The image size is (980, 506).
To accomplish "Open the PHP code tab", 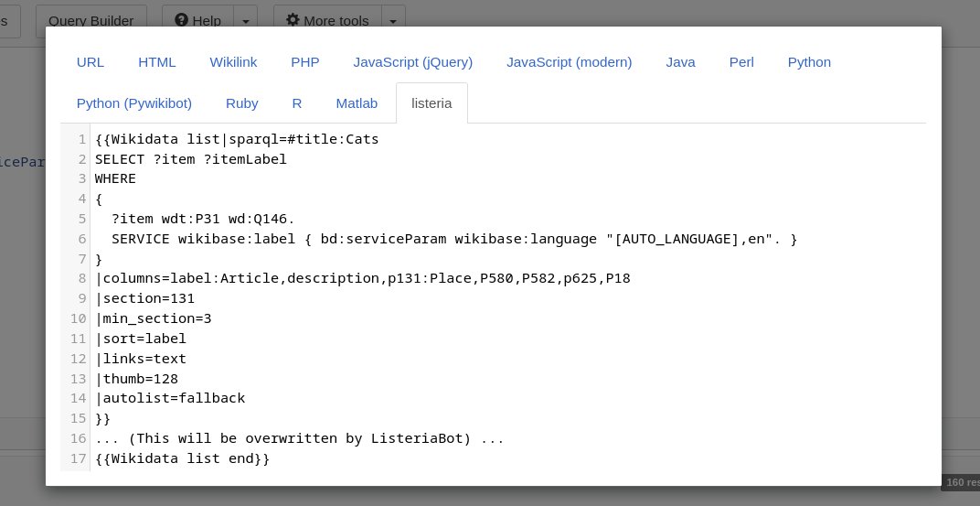I will 305,62.
